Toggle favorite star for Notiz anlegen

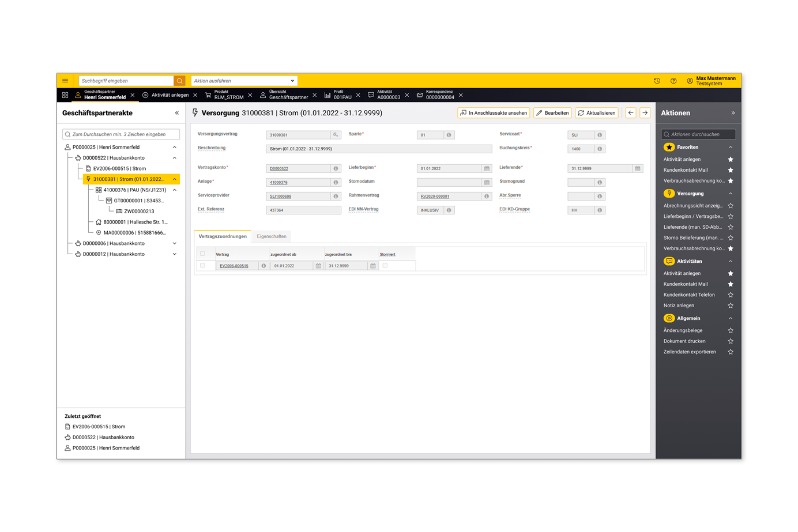[731, 305]
